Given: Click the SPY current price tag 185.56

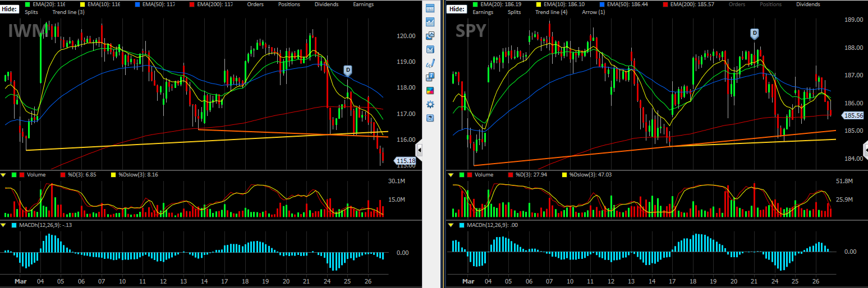Looking at the screenshot, I should (853, 115).
